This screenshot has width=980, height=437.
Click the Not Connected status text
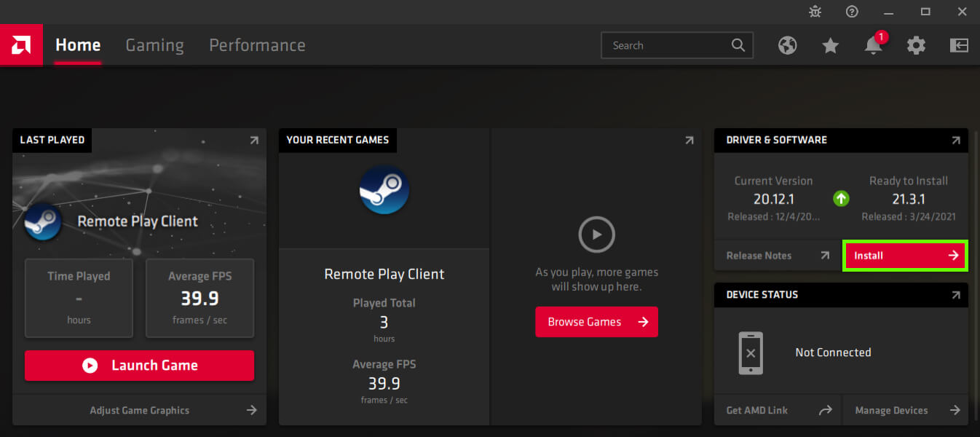tap(833, 353)
